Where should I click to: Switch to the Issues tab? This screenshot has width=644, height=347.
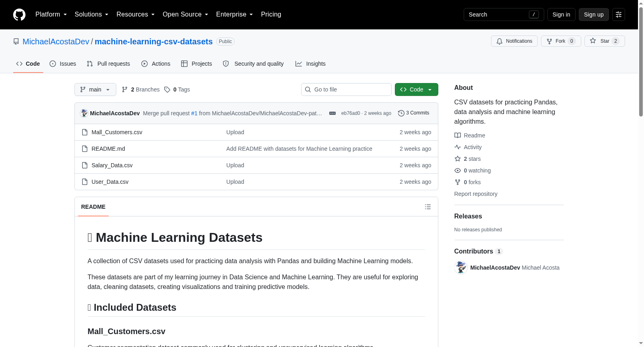(x=63, y=64)
